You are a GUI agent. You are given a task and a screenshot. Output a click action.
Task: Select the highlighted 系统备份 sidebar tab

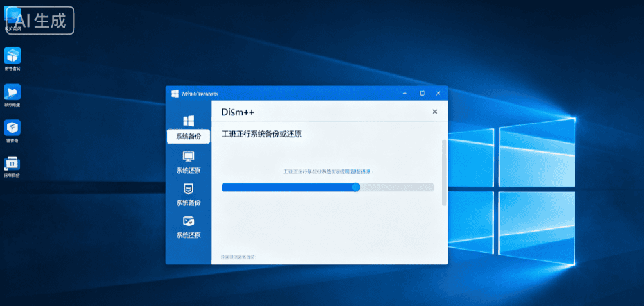point(189,137)
